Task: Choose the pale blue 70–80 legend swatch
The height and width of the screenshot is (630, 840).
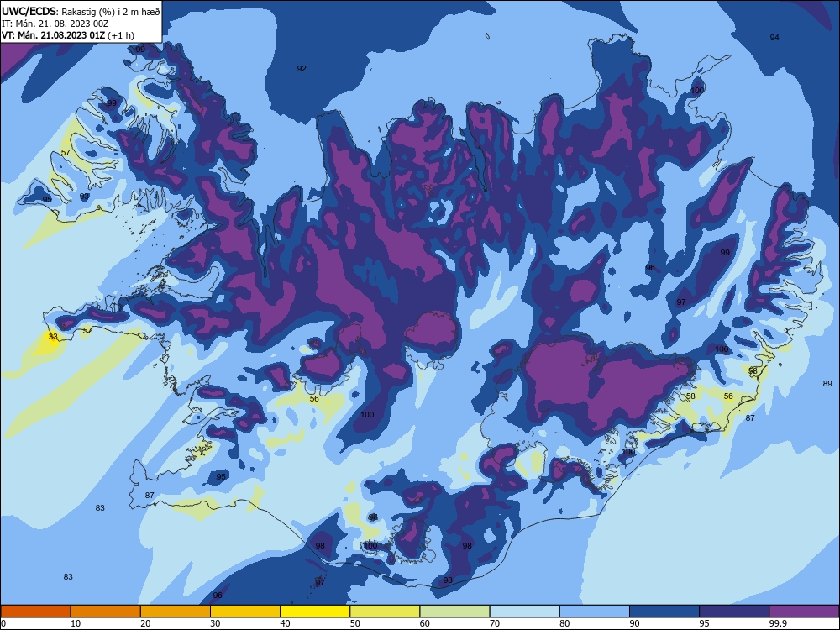Action: click(524, 612)
